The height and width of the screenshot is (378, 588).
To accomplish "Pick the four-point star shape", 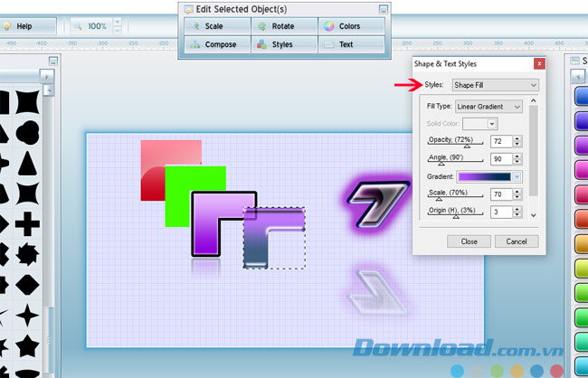I will pyautogui.click(x=27, y=316).
